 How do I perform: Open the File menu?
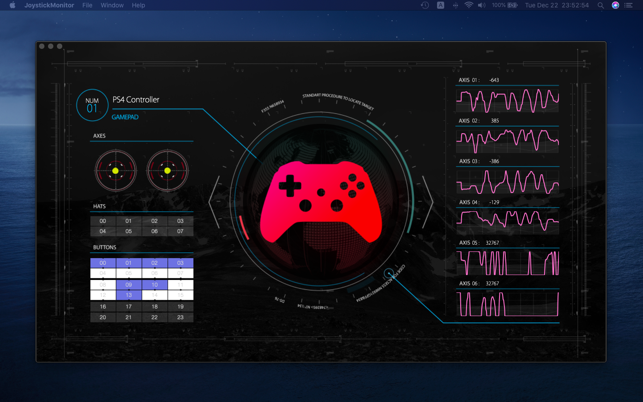(x=87, y=5)
